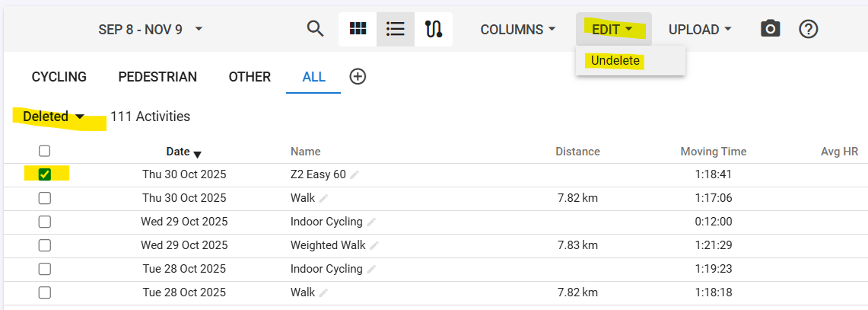
Task: Toggle the select-all header checkbox
Action: [45, 151]
